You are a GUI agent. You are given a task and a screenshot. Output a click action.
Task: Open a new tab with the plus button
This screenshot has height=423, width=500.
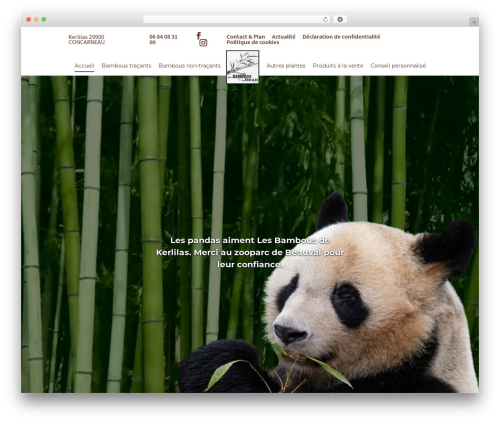(x=474, y=22)
